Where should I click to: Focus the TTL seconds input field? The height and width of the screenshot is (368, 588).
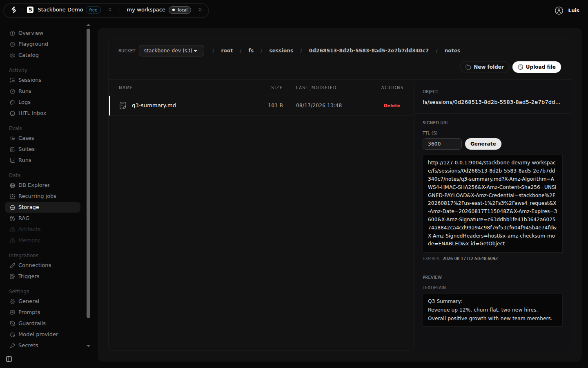pyautogui.click(x=442, y=144)
